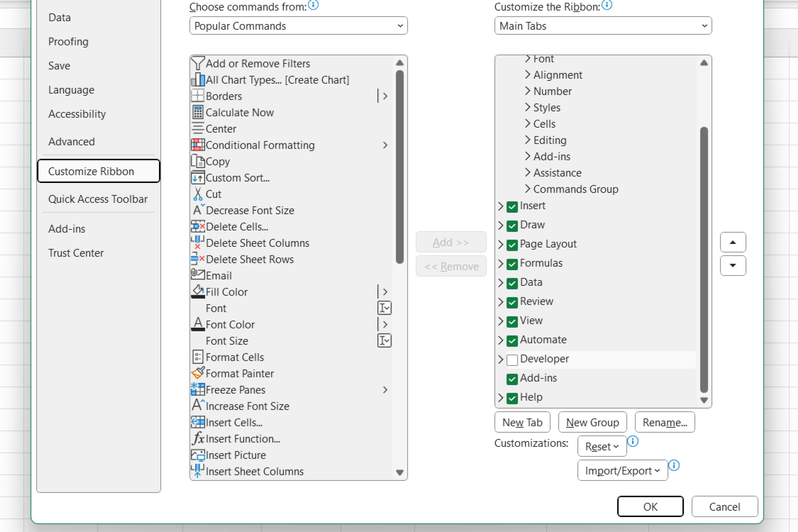
Task: Click the info icon beside Customize the Ribbon
Action: [606, 5]
